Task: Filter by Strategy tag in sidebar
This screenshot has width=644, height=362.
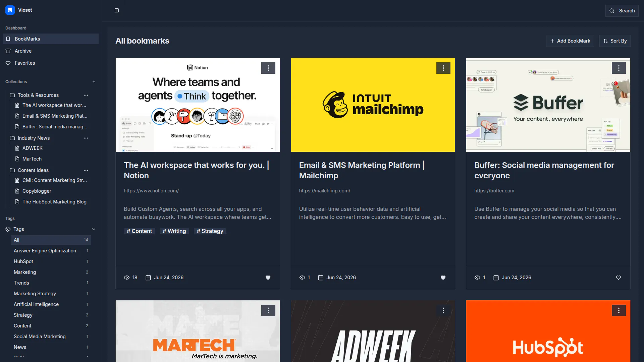Action: pyautogui.click(x=51, y=315)
